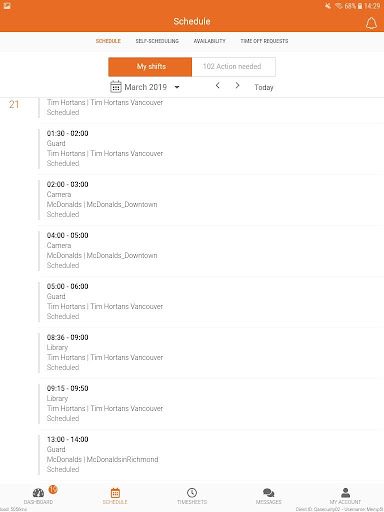The width and height of the screenshot is (384, 512).
Task: Toggle to My shifts view
Action: [150, 67]
